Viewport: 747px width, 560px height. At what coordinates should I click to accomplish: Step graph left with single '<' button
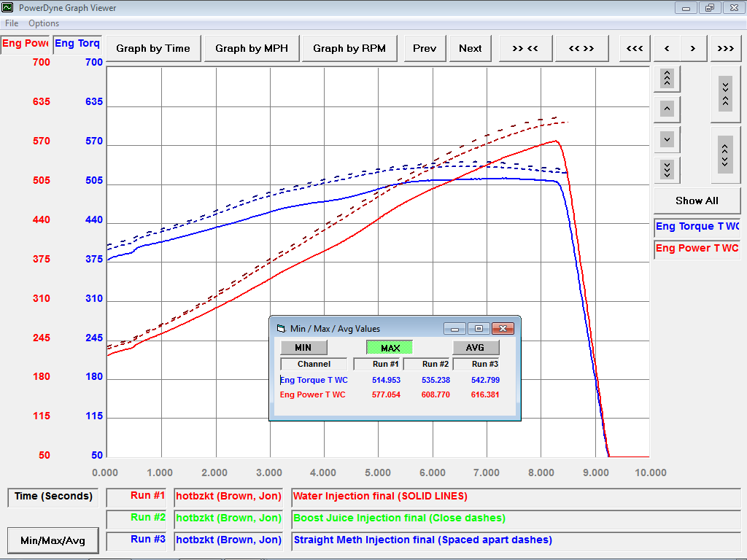pyautogui.click(x=667, y=48)
